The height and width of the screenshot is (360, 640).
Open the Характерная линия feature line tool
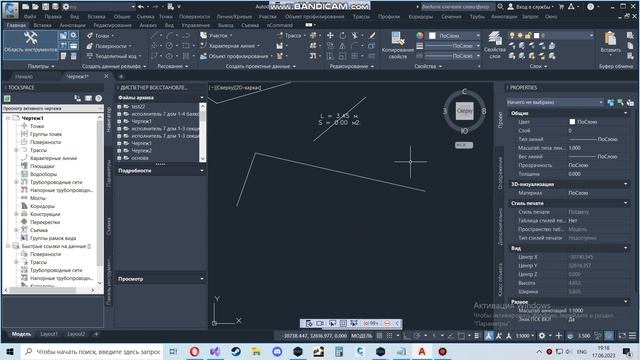pyautogui.click(x=230, y=46)
